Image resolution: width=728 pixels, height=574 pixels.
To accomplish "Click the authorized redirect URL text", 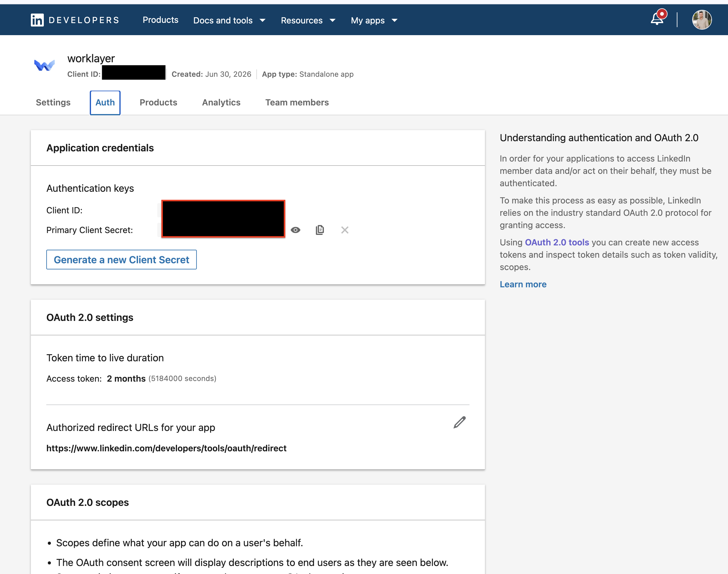I will (x=167, y=448).
